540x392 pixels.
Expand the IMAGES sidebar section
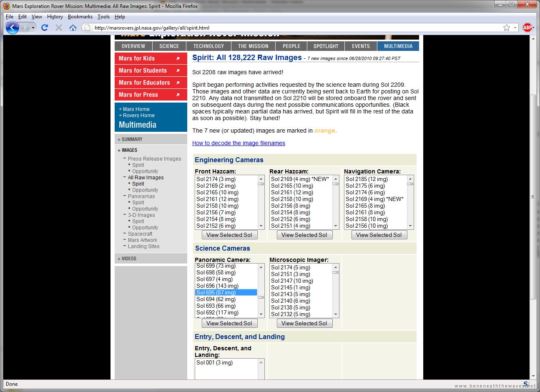pos(128,150)
